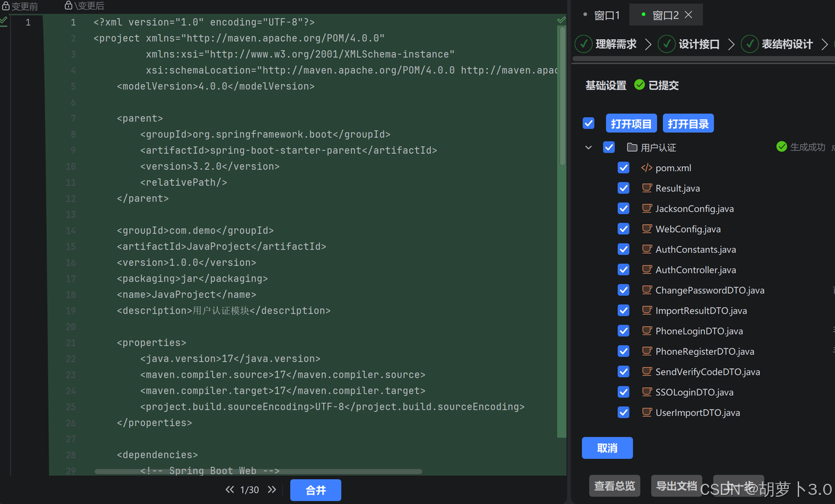Click the PhoneLoginDTO.java file icon
This screenshot has width=835, height=504.
coord(646,331)
